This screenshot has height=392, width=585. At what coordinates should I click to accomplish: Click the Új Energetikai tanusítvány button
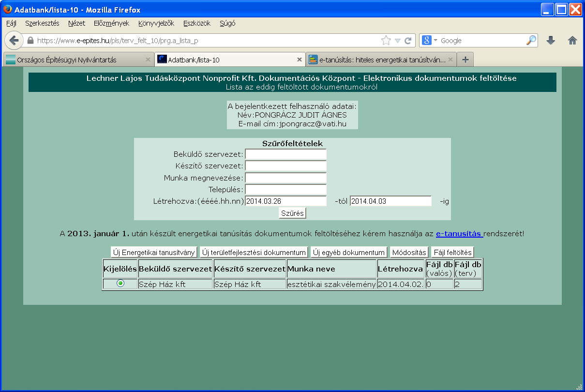click(154, 252)
